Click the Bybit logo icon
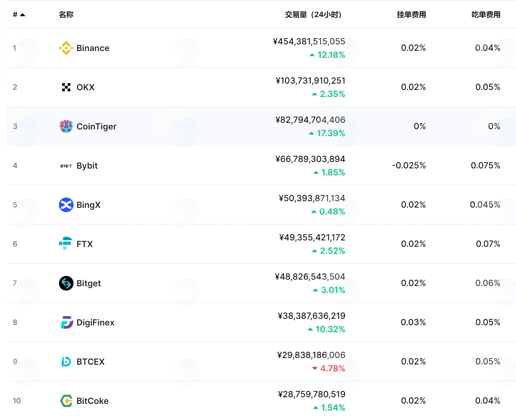516x420 pixels. point(66,166)
